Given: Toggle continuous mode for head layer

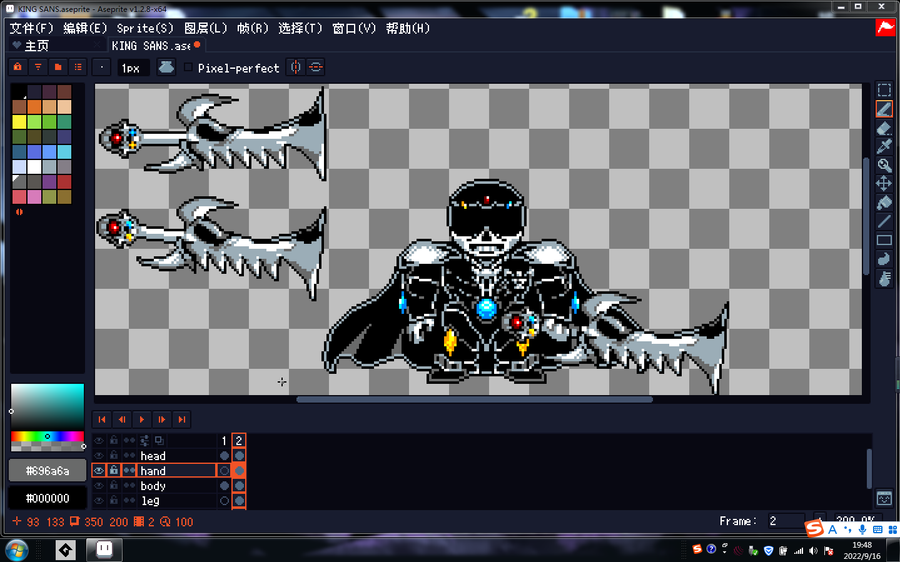Looking at the screenshot, I should coord(129,456).
